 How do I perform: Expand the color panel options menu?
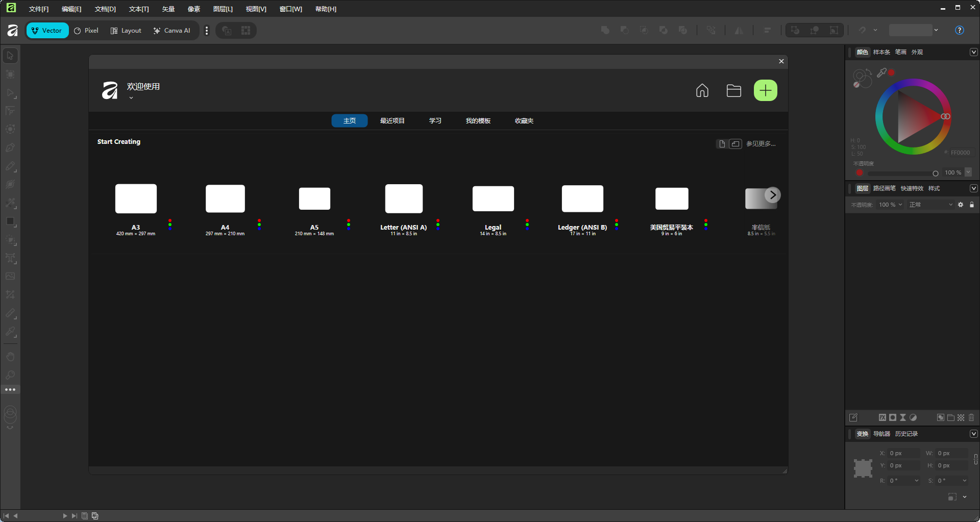pyautogui.click(x=973, y=52)
